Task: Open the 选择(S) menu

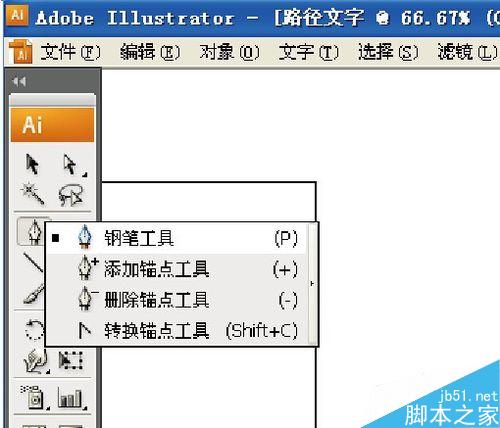Action: [388, 52]
